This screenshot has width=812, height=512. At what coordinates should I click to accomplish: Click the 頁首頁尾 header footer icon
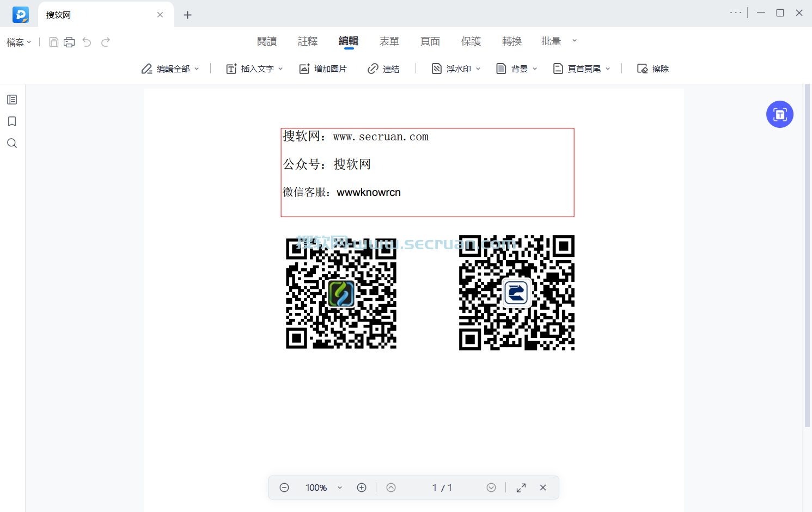pyautogui.click(x=558, y=69)
